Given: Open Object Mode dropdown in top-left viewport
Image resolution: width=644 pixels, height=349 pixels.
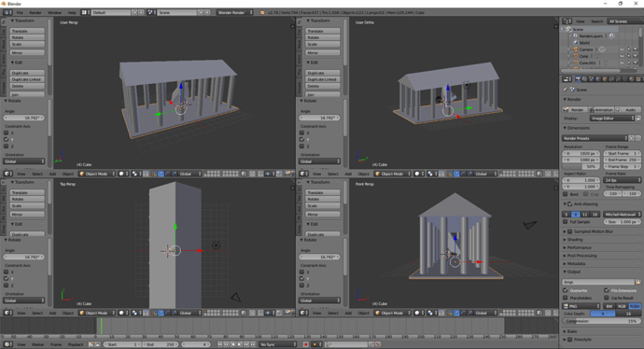Looking at the screenshot, I should [97, 174].
